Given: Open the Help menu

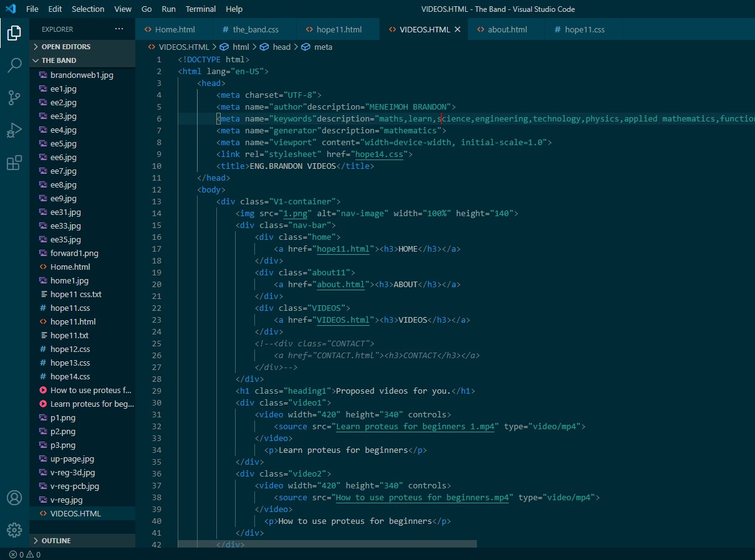Looking at the screenshot, I should tap(234, 9).
